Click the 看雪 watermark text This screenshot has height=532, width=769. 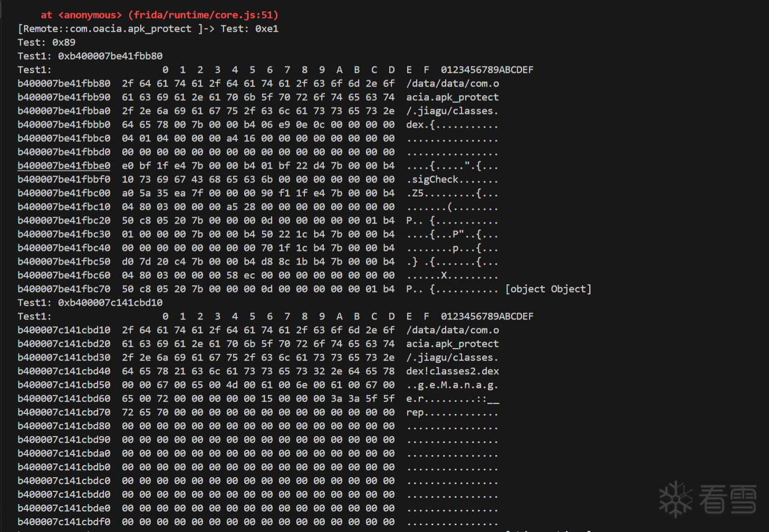click(x=728, y=499)
